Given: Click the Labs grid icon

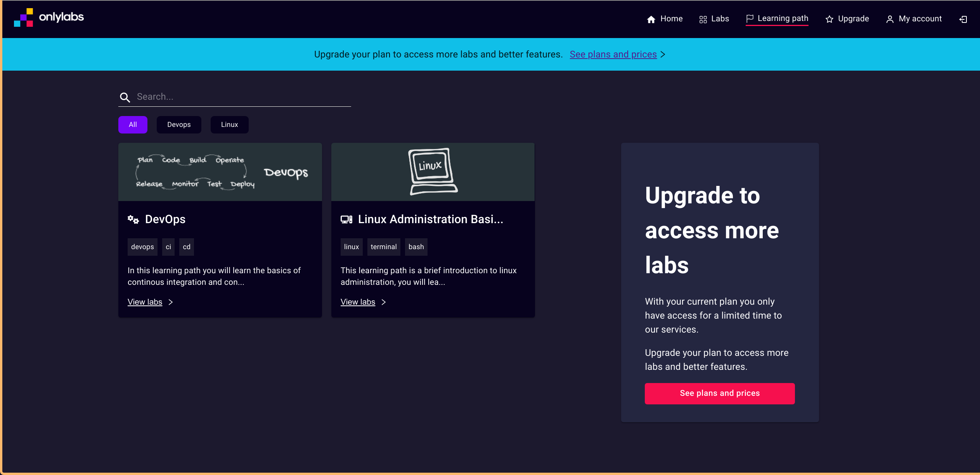Looking at the screenshot, I should [703, 19].
